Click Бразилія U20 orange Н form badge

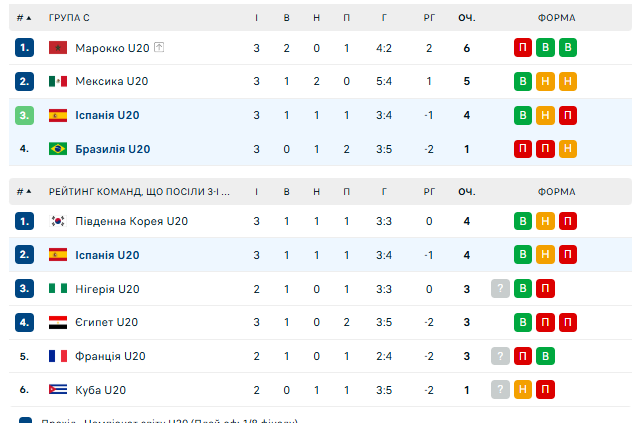coord(568,149)
